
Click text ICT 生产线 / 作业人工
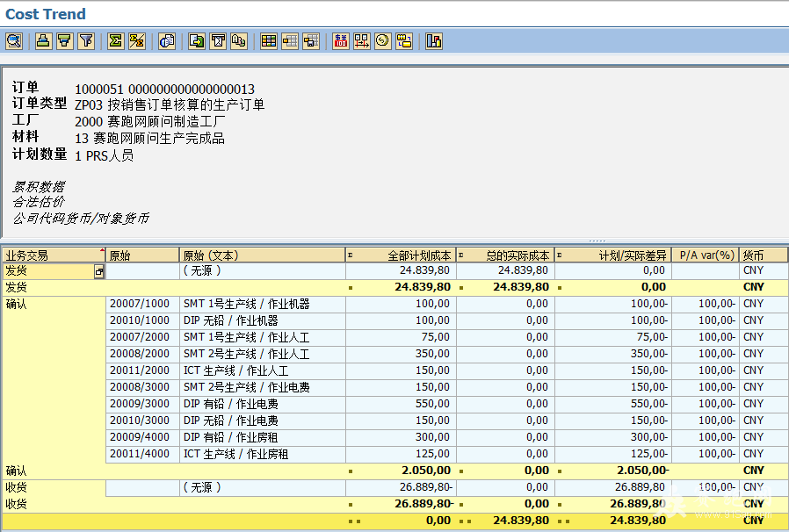tap(236, 370)
